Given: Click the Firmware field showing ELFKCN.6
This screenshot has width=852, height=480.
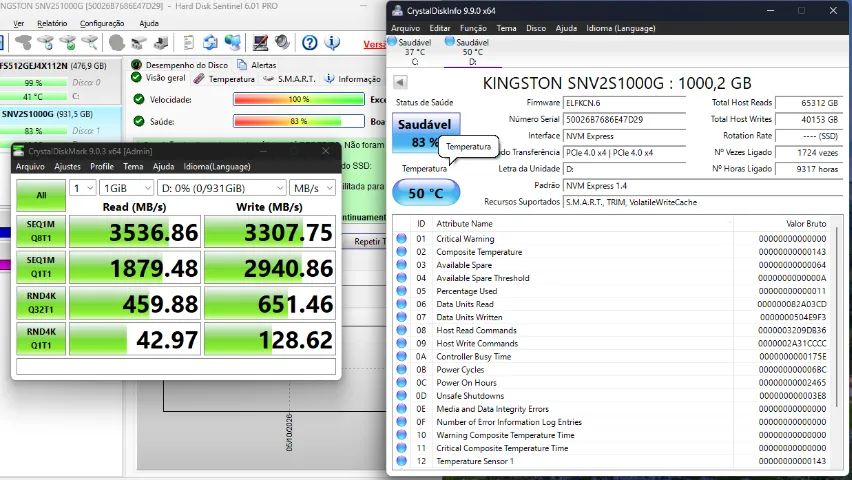Looking at the screenshot, I should pyautogui.click(x=625, y=103).
